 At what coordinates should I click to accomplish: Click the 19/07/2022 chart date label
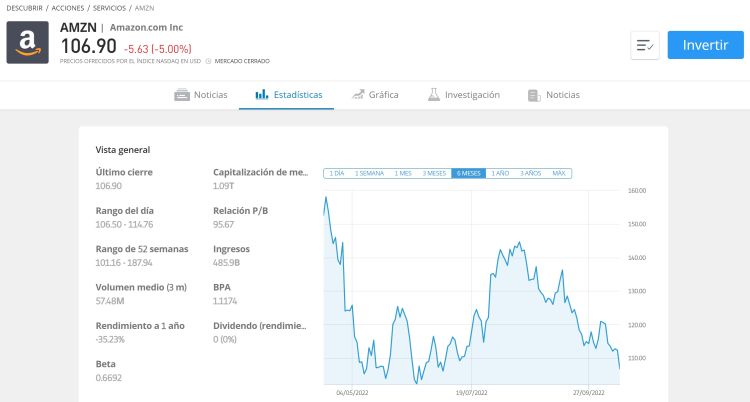pos(472,393)
